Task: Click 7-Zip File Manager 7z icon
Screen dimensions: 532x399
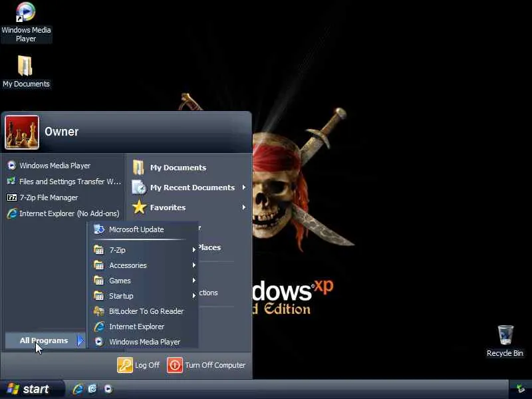Action: point(12,198)
